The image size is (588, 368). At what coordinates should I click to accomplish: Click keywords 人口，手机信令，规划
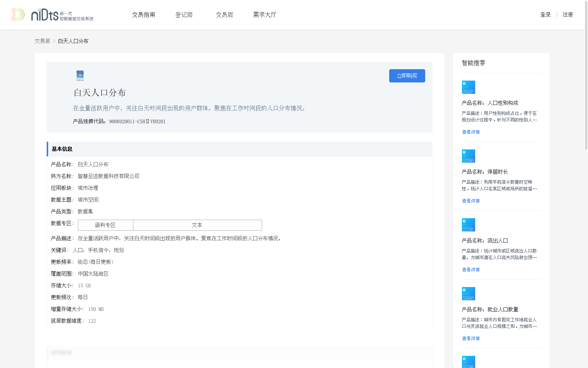click(x=98, y=250)
